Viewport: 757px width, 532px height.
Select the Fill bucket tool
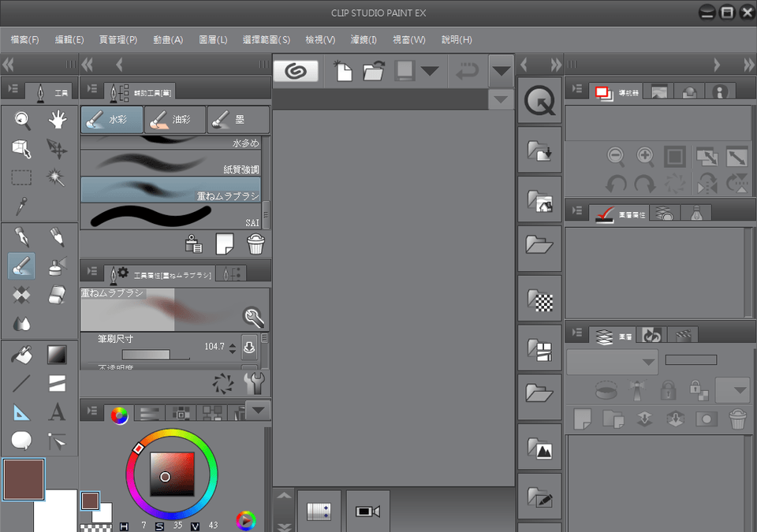[22, 355]
